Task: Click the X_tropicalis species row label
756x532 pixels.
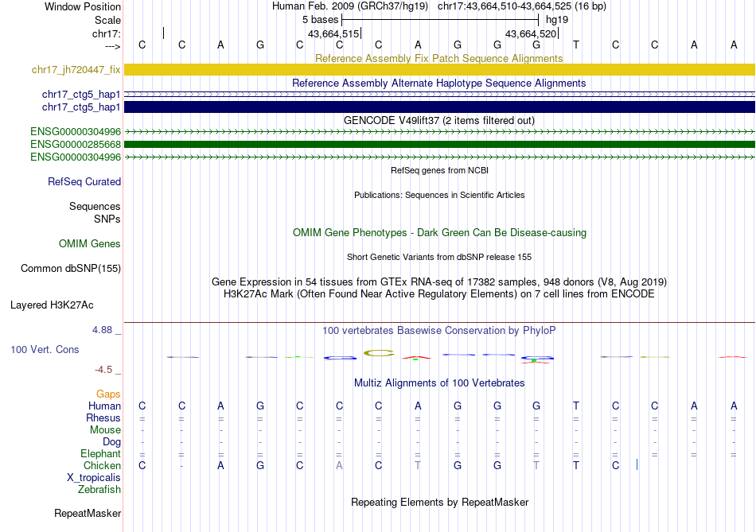Action: pos(94,478)
